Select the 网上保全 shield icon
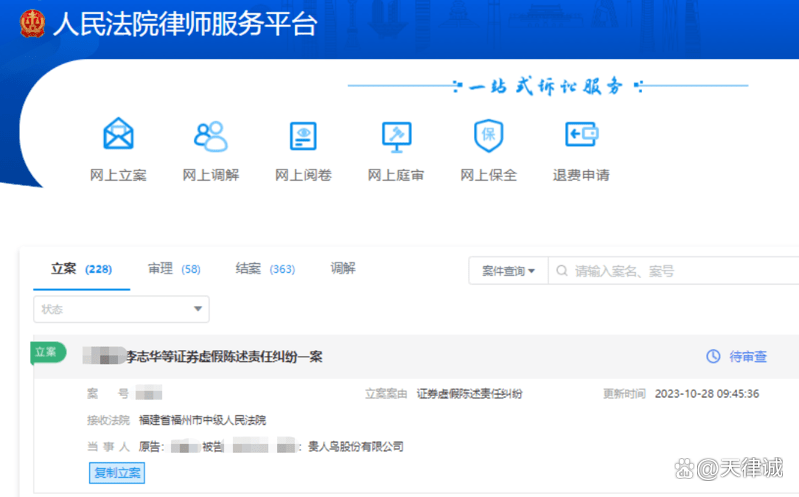The width and height of the screenshot is (799, 497). (488, 135)
